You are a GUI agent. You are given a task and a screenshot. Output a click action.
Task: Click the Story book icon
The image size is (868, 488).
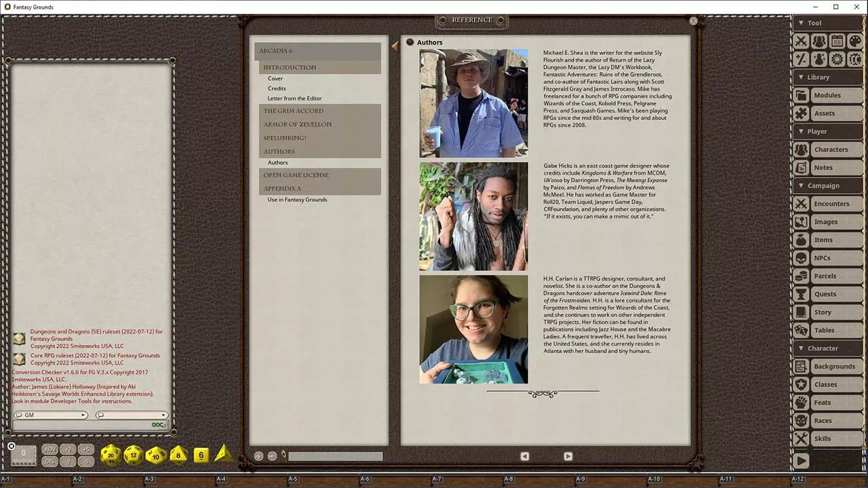[802, 312]
